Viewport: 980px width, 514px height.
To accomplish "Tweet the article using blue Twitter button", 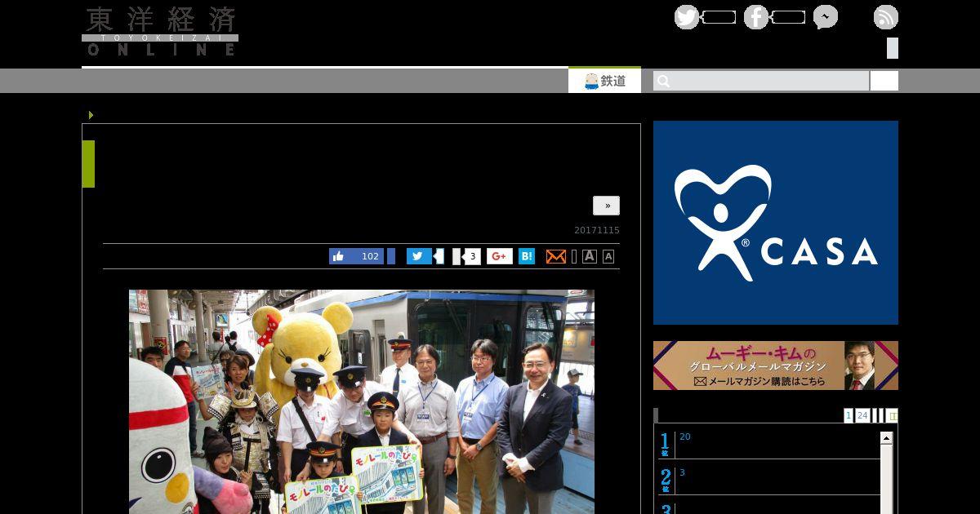I will tap(419, 256).
